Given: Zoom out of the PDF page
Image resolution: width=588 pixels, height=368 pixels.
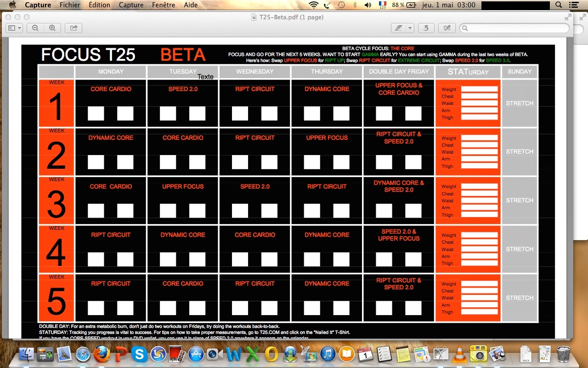Looking at the screenshot, I should (35, 28).
